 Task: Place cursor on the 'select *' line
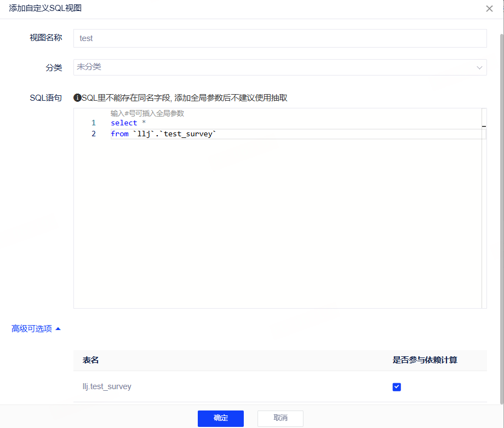click(x=124, y=123)
